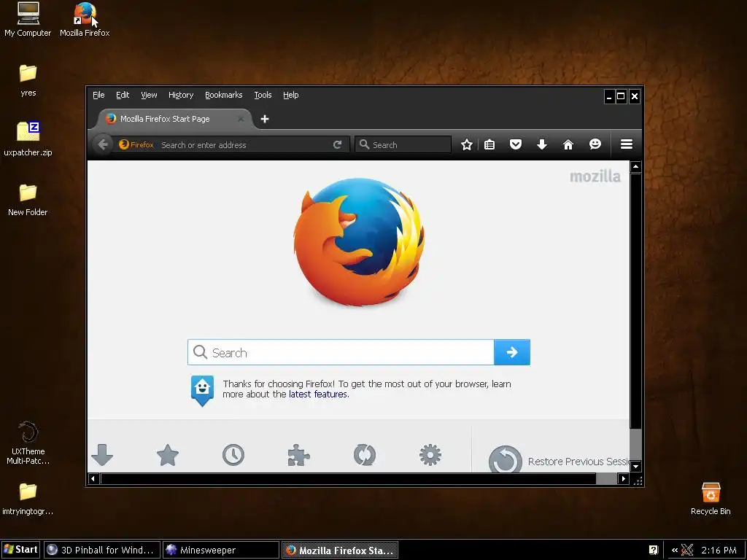Select the yres folder on desktop
747x560 pixels.
click(28, 80)
